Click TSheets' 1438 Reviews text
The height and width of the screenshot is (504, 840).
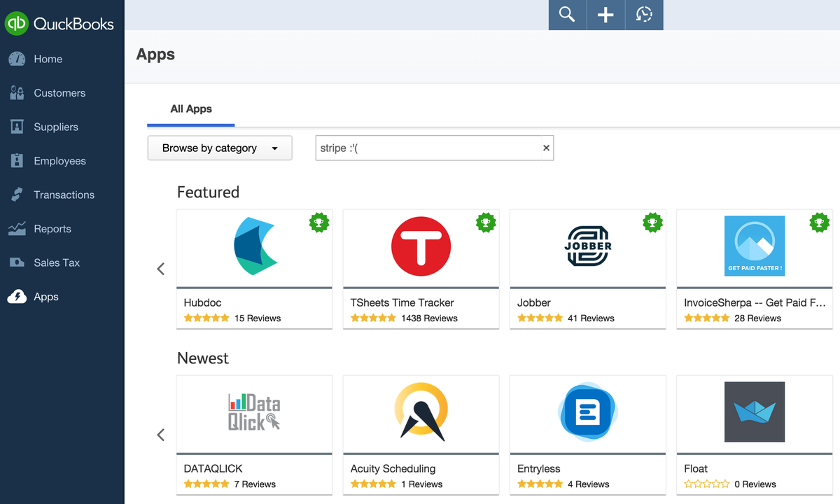point(429,318)
